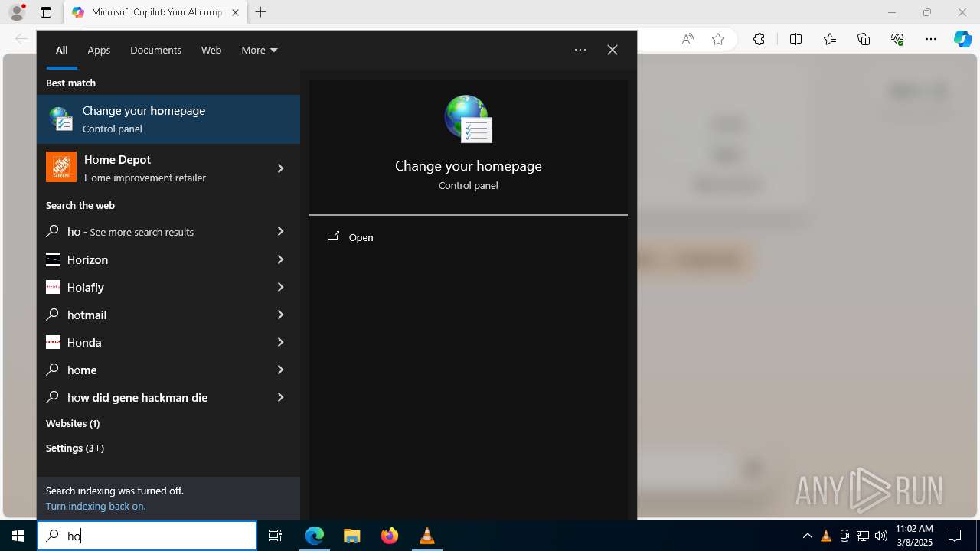This screenshot has height=551, width=980.
Task: Open Firefox from the taskbar
Action: click(x=390, y=536)
